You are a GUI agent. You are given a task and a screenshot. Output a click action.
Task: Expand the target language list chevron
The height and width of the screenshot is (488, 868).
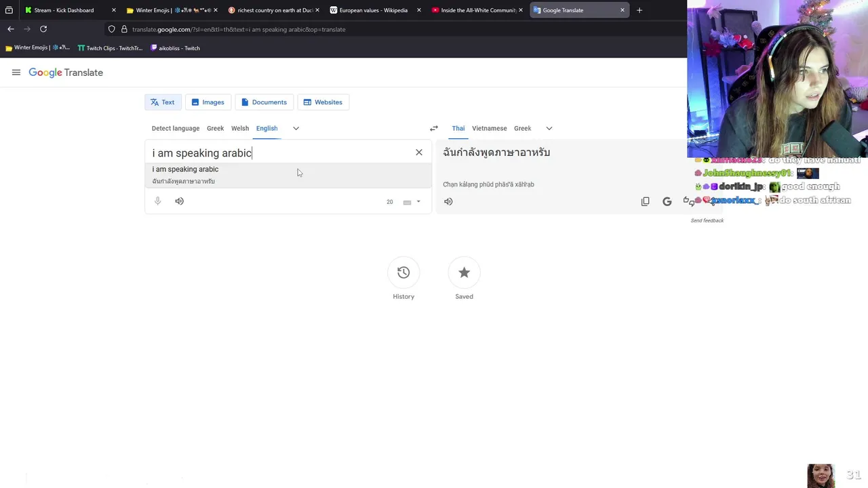pyautogui.click(x=549, y=128)
